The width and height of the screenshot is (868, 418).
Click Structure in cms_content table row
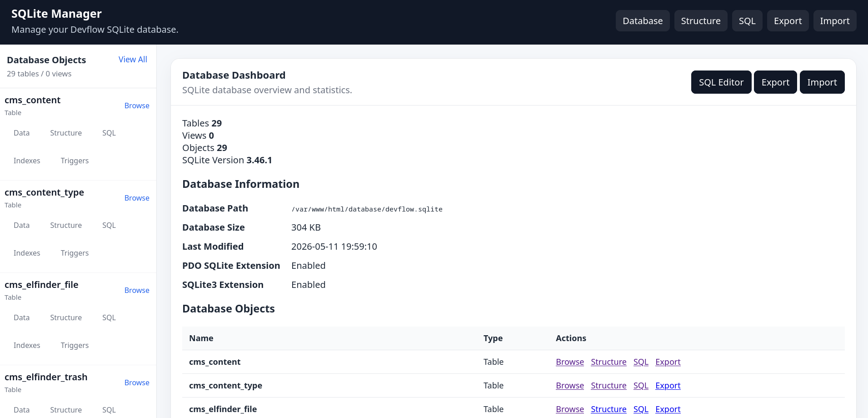point(609,362)
